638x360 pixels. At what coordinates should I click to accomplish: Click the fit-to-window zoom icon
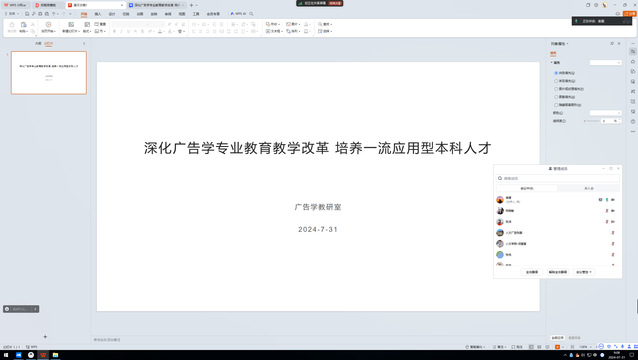(x=572, y=347)
